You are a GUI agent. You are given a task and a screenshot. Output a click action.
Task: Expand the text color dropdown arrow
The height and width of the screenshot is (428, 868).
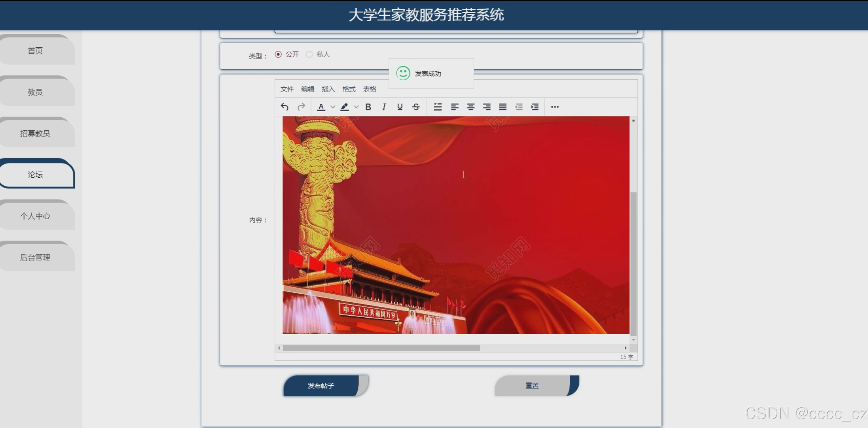[333, 107]
